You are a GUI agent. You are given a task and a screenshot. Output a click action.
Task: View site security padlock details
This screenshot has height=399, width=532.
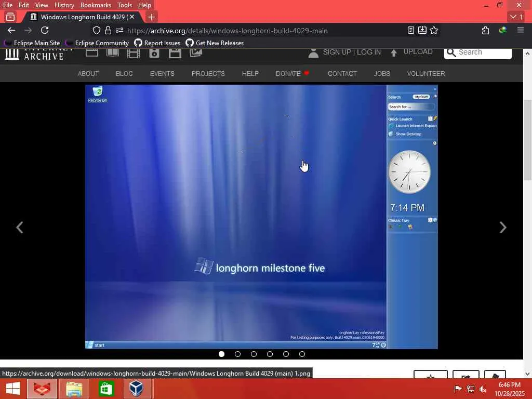(x=108, y=31)
